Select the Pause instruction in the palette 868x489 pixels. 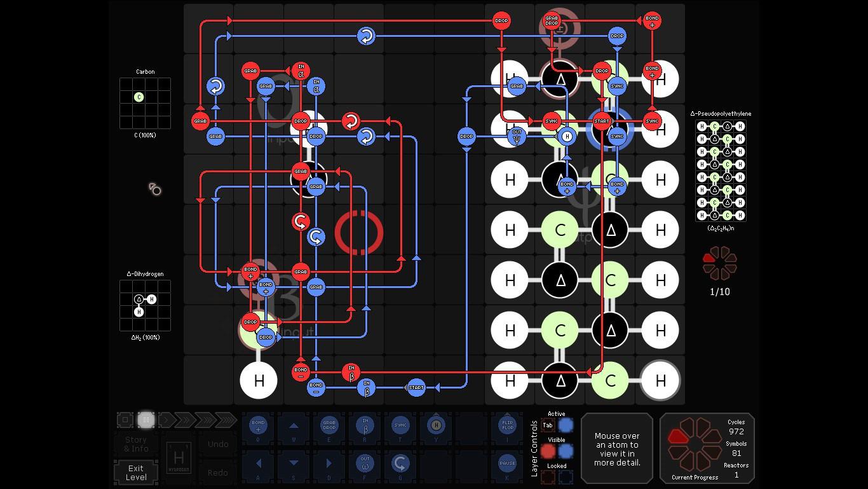point(507,462)
